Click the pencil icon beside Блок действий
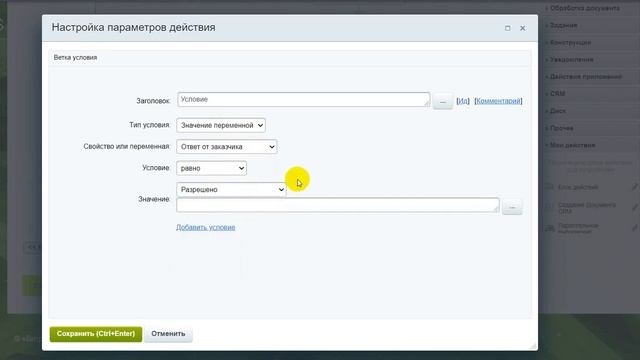 point(635,187)
